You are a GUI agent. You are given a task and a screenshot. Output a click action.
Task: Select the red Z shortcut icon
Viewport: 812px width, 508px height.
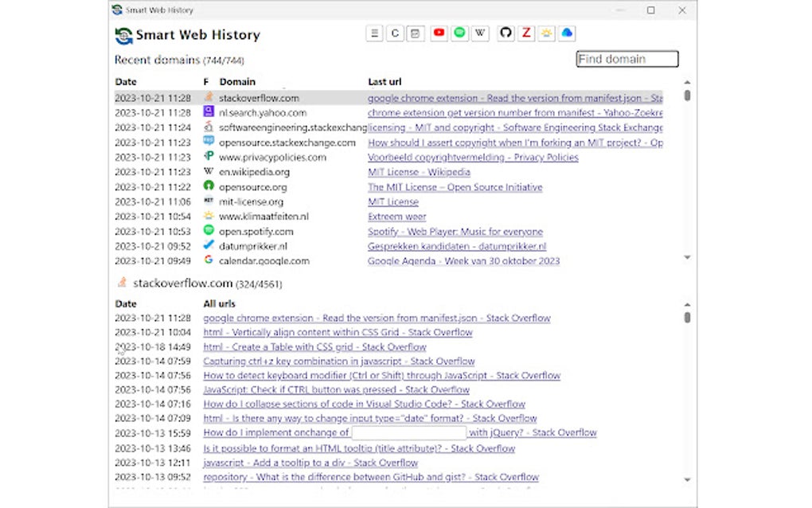click(x=527, y=33)
